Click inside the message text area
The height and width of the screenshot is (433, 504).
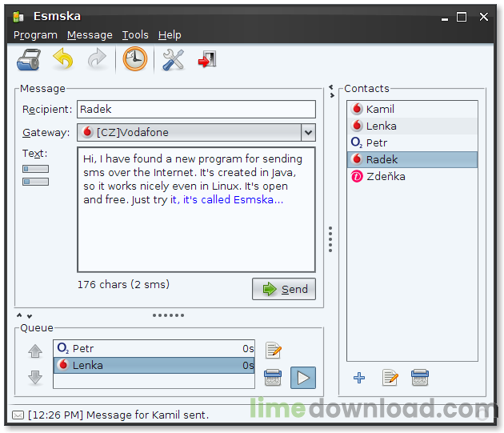click(x=196, y=210)
